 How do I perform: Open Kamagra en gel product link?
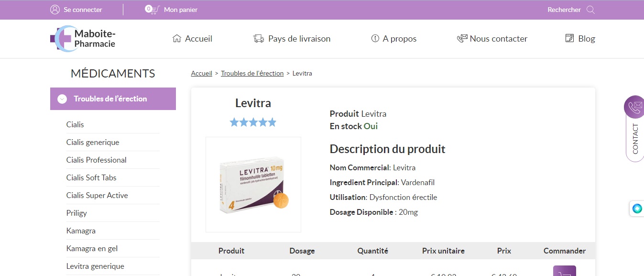[92, 248]
